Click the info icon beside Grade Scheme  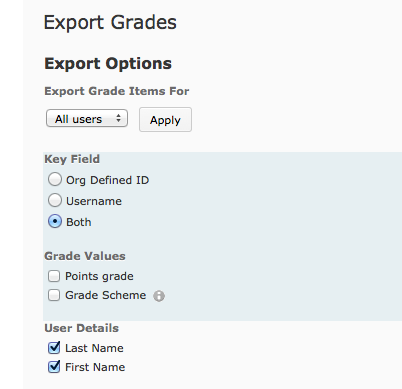(159, 296)
